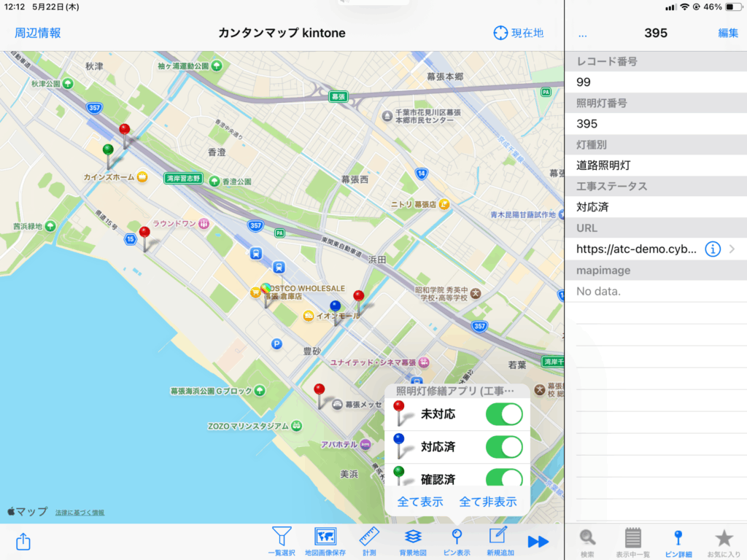Select the 計測 ruler tool

tap(369, 542)
